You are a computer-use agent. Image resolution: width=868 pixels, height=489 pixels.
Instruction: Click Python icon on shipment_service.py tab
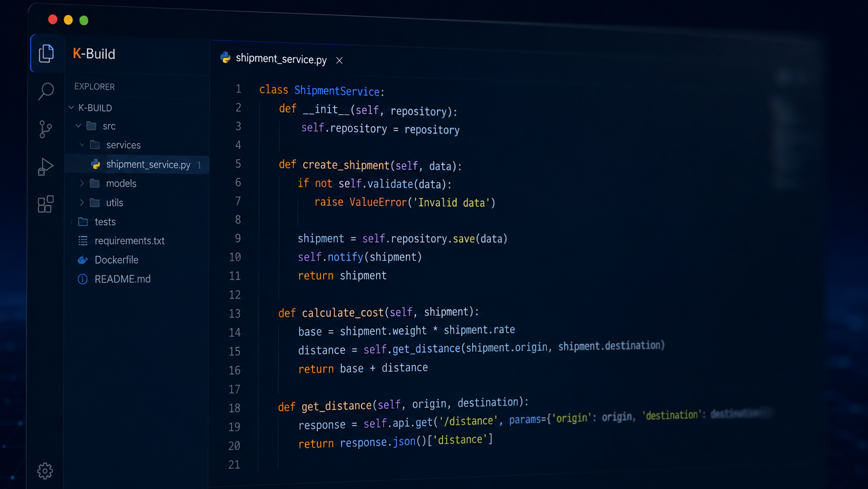tap(225, 58)
